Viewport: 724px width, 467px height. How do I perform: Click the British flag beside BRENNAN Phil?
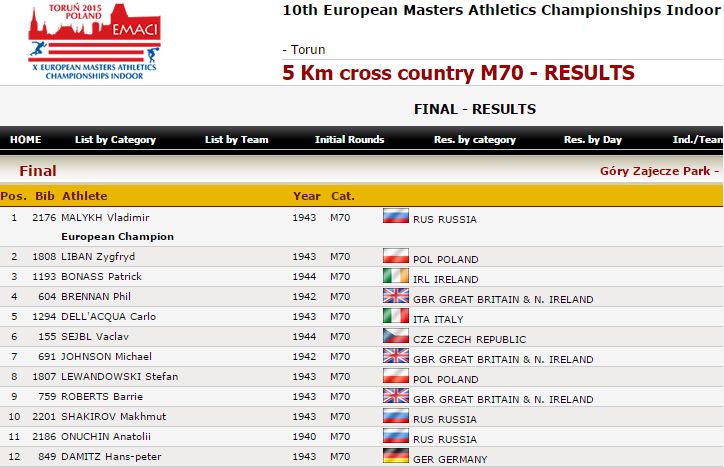[x=396, y=296]
